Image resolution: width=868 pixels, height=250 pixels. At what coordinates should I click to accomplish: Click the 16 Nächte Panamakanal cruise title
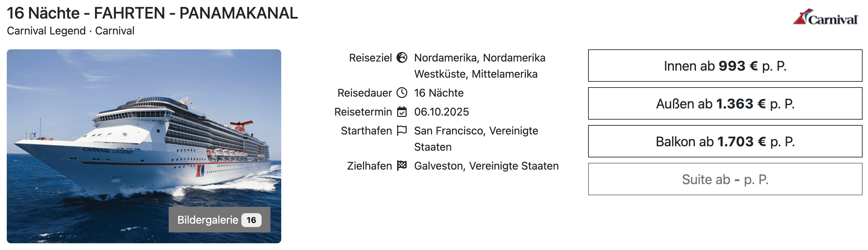click(x=152, y=13)
